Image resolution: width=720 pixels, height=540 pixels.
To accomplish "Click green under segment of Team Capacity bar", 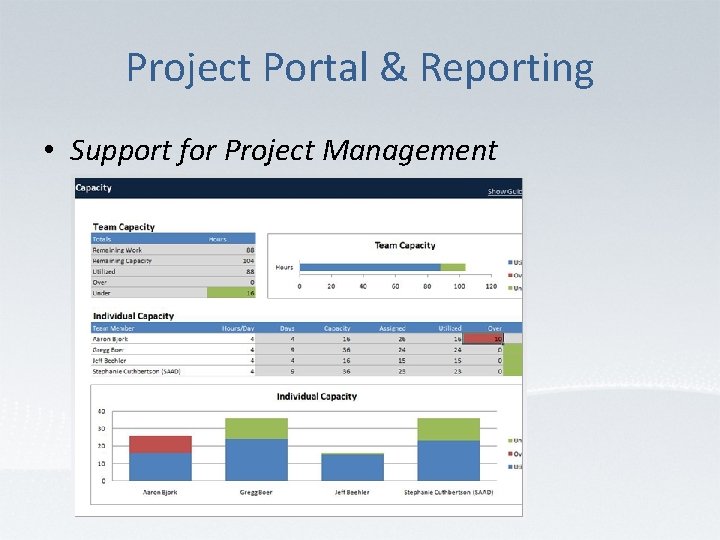I will [453, 267].
